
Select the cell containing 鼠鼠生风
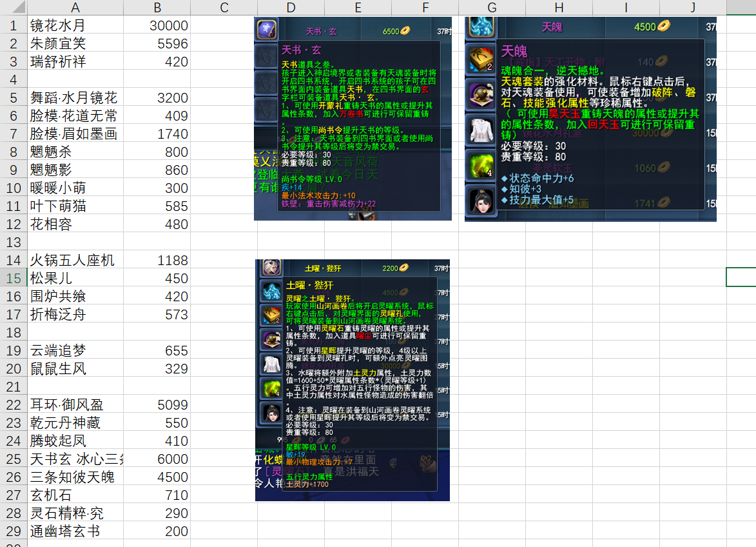click(75, 368)
